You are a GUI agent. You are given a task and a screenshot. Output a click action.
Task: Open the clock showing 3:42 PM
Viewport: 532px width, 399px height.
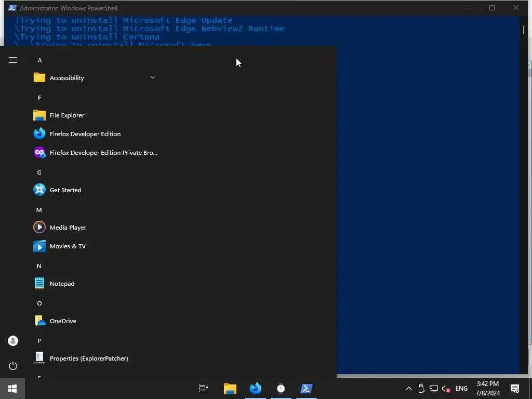tap(487, 389)
